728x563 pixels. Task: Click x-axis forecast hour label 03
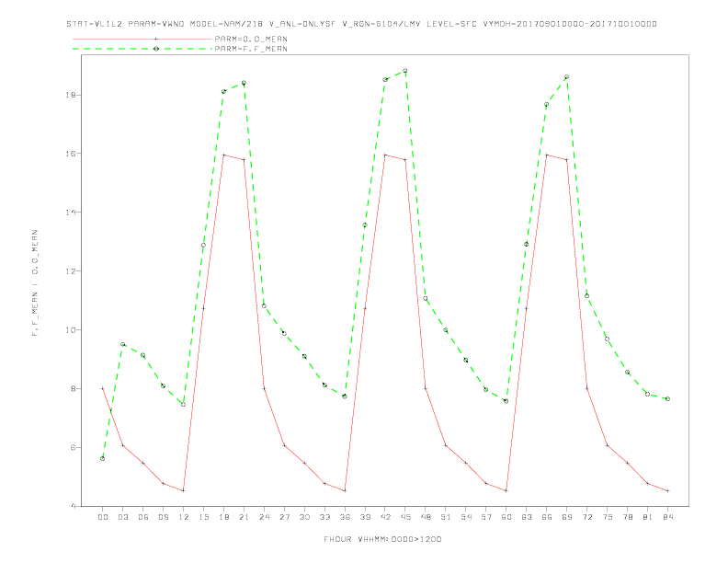click(123, 517)
